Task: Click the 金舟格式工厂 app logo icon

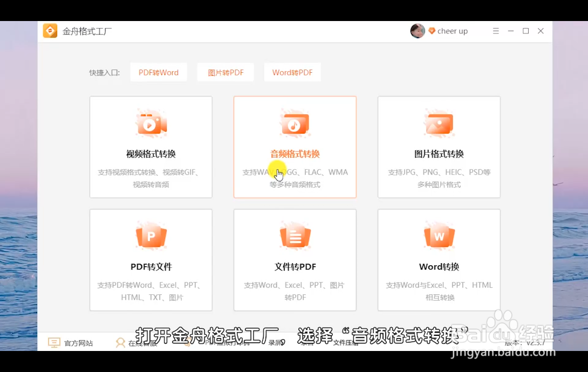Action: 50,31
